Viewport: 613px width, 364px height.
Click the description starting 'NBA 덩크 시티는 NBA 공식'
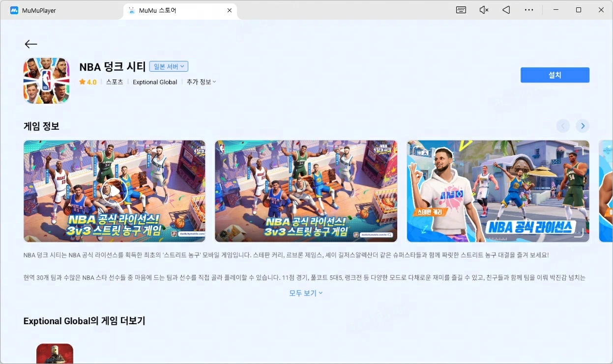[286, 255]
